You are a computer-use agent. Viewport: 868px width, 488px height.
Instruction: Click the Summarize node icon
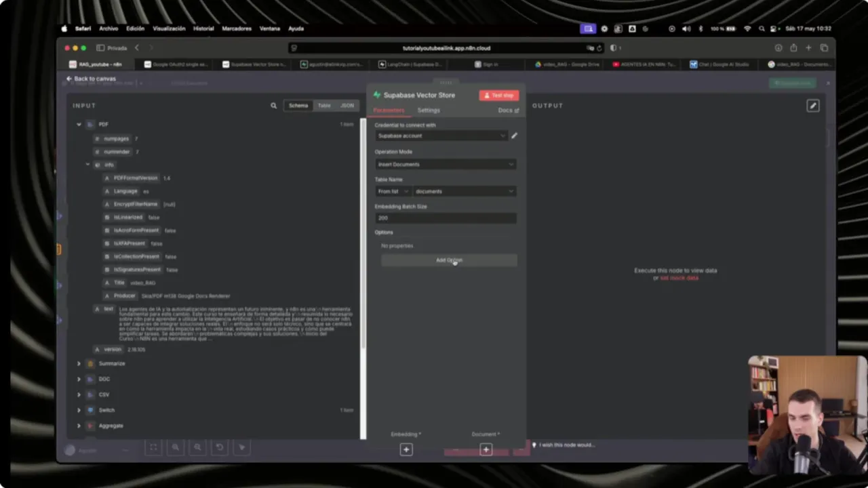click(91, 363)
